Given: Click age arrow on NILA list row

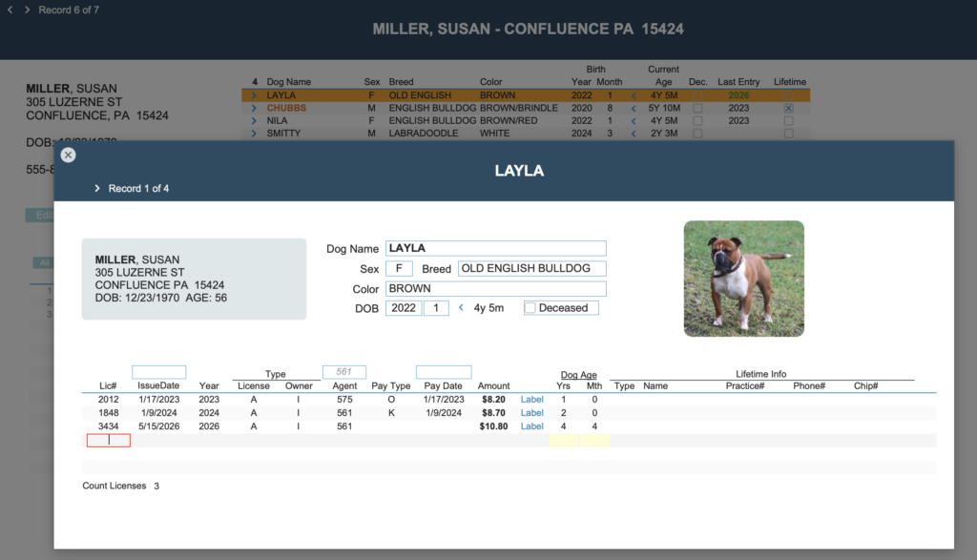Looking at the screenshot, I should point(634,121).
